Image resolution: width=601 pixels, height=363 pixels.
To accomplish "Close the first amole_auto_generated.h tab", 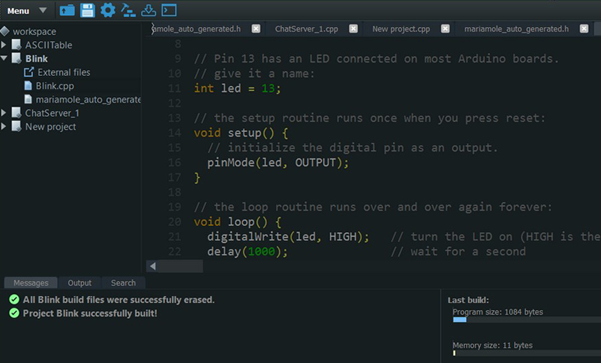I will pos(256,29).
